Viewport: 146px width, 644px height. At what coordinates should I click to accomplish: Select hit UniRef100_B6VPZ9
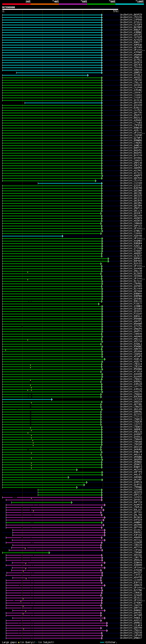pyautogui.click(x=131, y=15)
